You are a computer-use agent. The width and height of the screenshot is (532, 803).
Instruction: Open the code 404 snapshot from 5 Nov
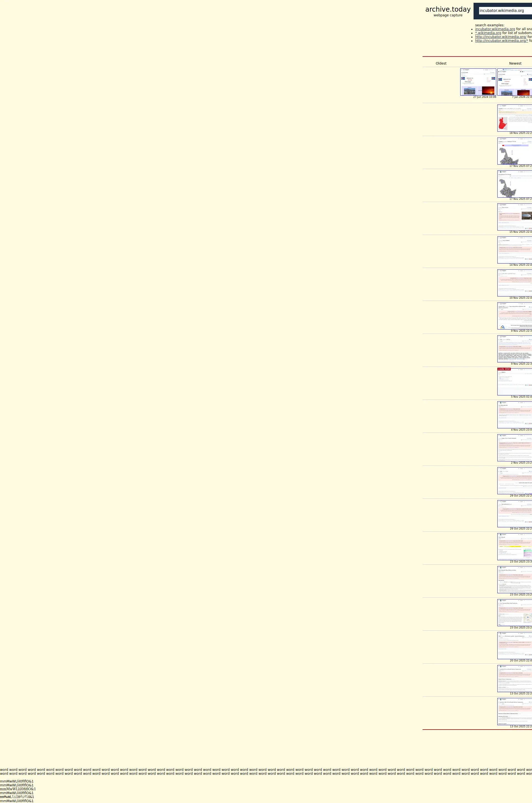point(514,382)
